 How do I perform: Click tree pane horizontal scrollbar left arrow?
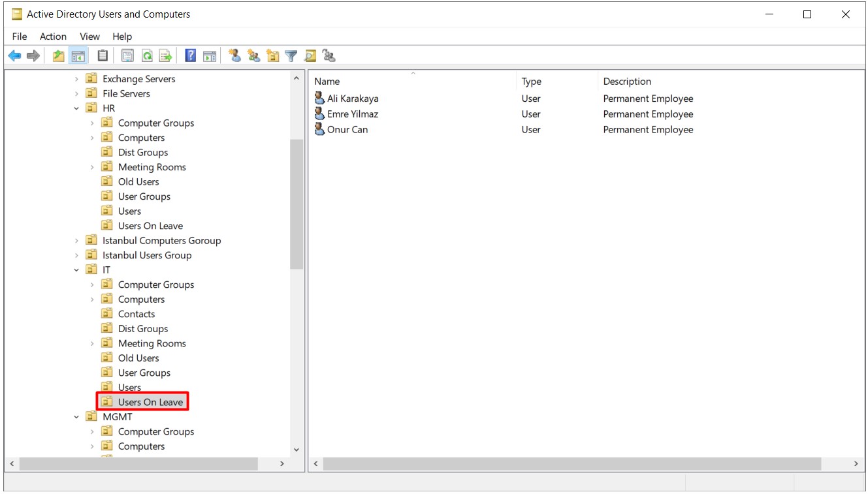pos(11,463)
